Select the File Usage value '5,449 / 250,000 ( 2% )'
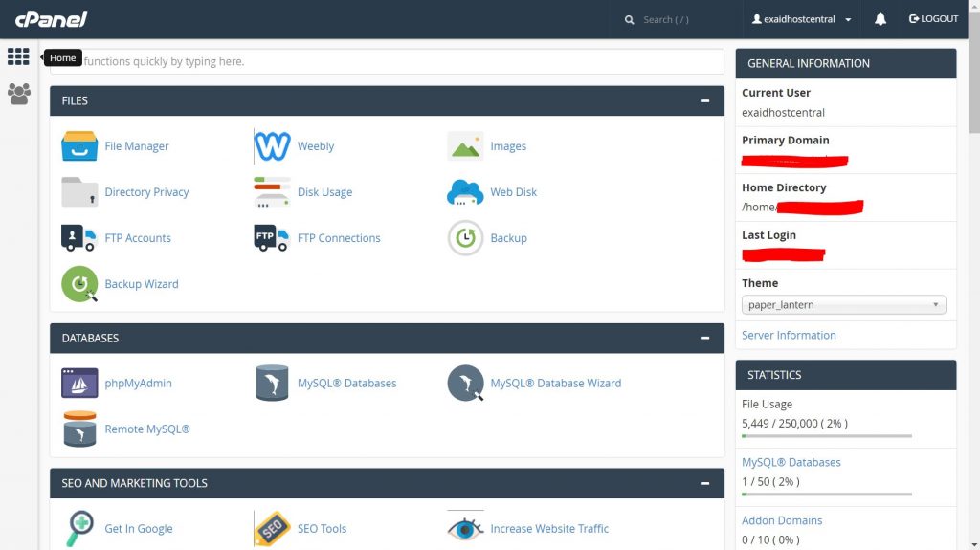980x550 pixels. click(x=794, y=423)
